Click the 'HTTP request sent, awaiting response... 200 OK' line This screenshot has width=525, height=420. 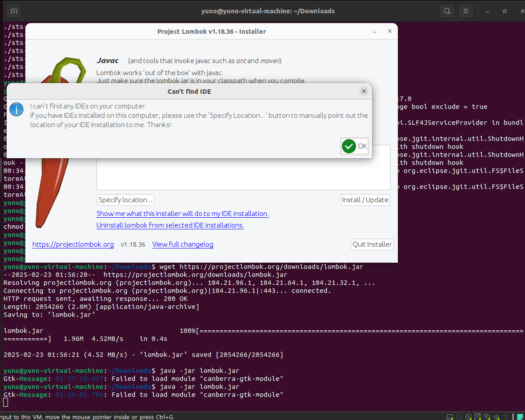96,299
